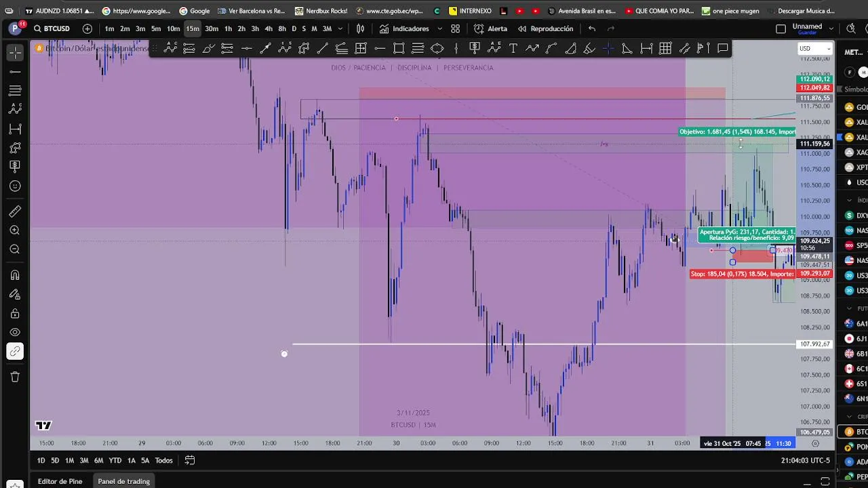Switch to the Nerdbux Rocks! browser tab

321,11
